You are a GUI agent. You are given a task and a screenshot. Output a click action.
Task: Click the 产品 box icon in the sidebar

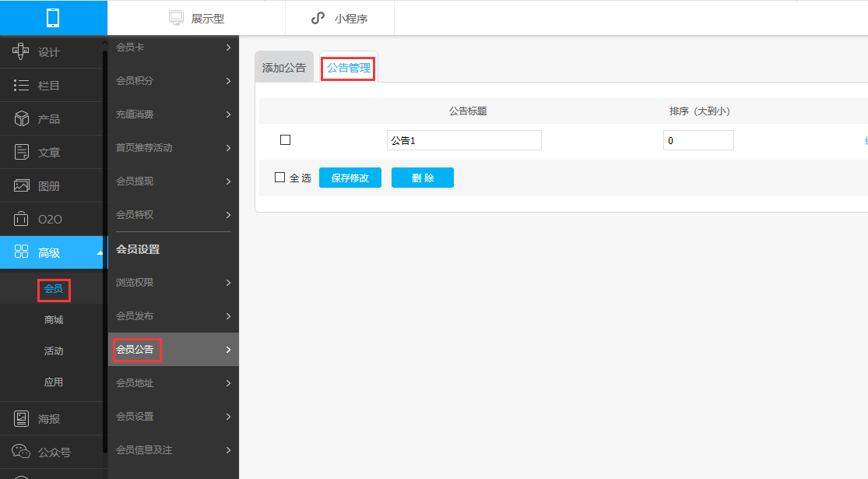click(21, 118)
